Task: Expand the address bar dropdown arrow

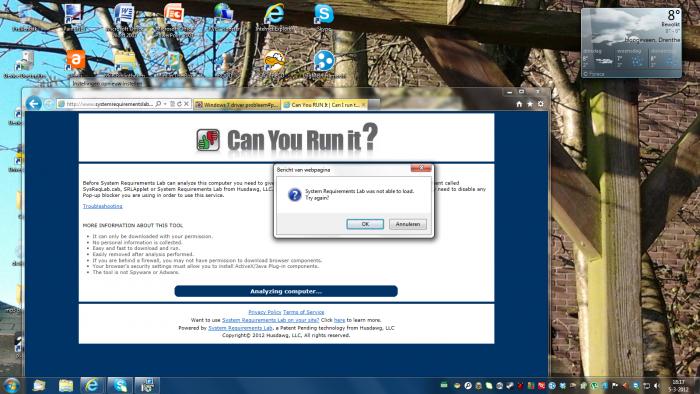Action: (x=165, y=104)
